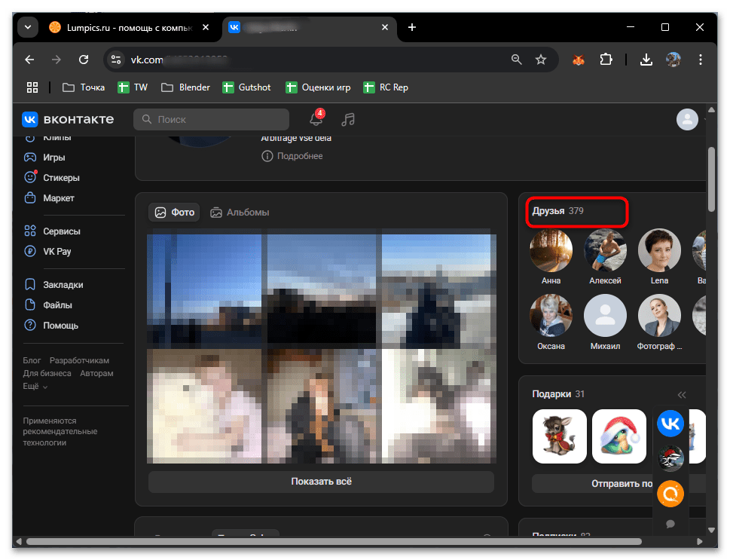730x560 pixels.
Task: Open a new browser tab
Action: tap(411, 27)
